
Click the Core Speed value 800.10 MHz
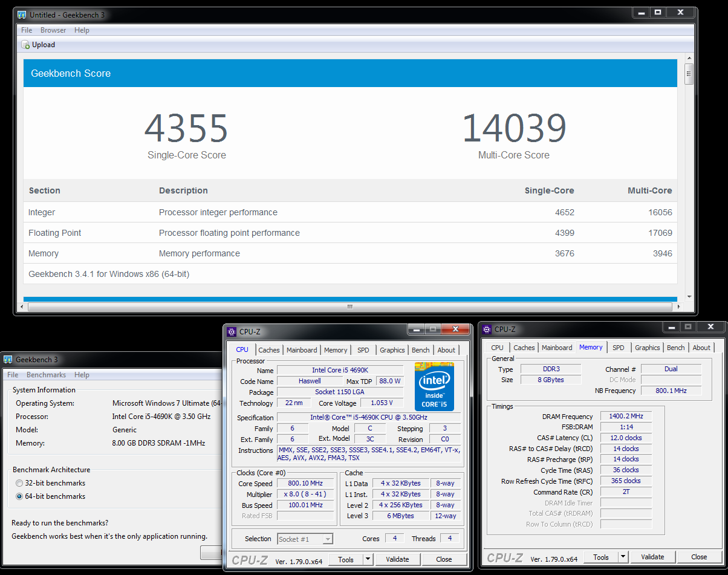(x=306, y=483)
